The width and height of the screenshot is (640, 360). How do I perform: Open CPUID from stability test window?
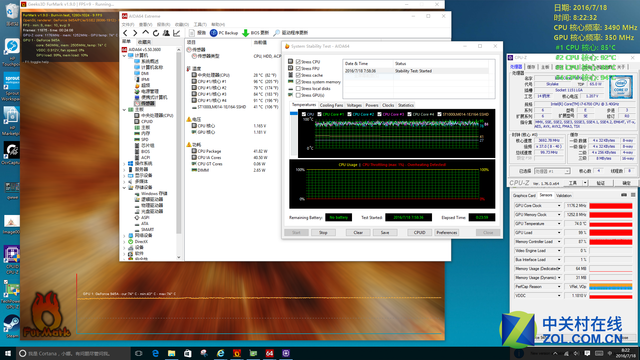pyautogui.click(x=420, y=233)
